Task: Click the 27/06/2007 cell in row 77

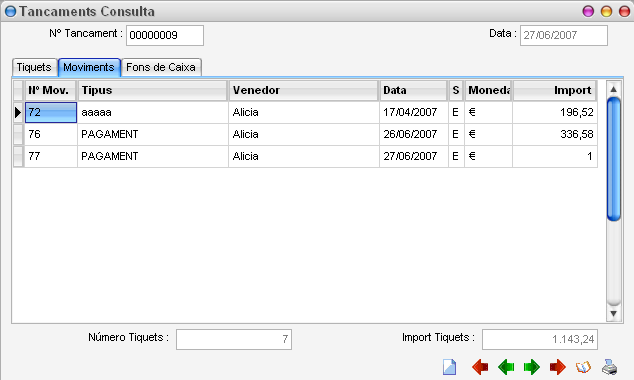Action: coord(414,156)
